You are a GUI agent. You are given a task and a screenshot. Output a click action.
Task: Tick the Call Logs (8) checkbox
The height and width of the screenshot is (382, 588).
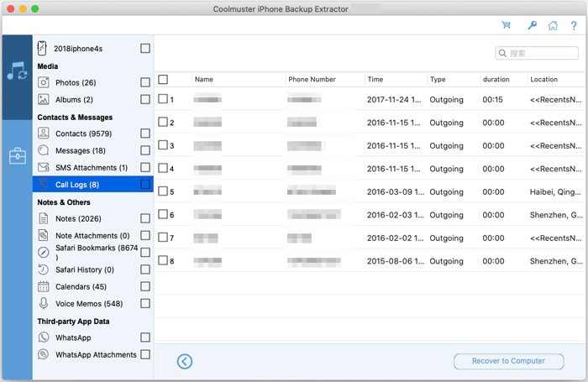coord(145,185)
